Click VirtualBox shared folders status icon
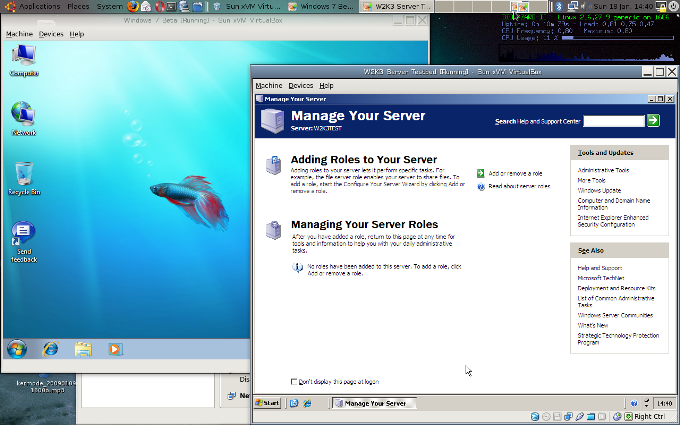 (591, 417)
